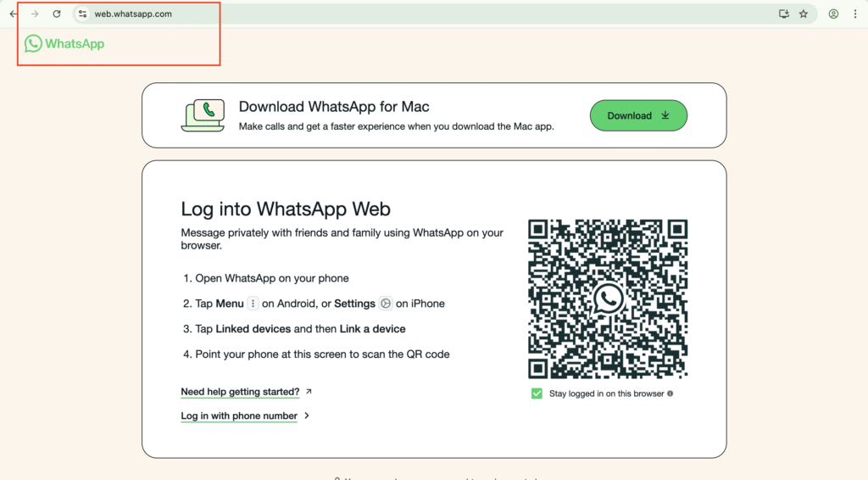868x480 pixels.
Task: Click the browser back arrow
Action: [14, 14]
